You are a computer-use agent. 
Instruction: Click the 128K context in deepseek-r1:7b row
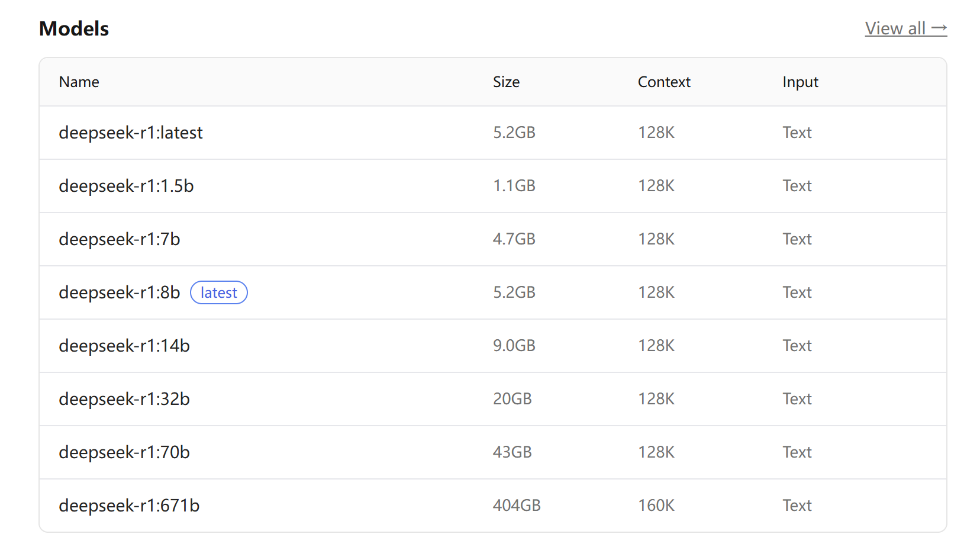(x=656, y=239)
